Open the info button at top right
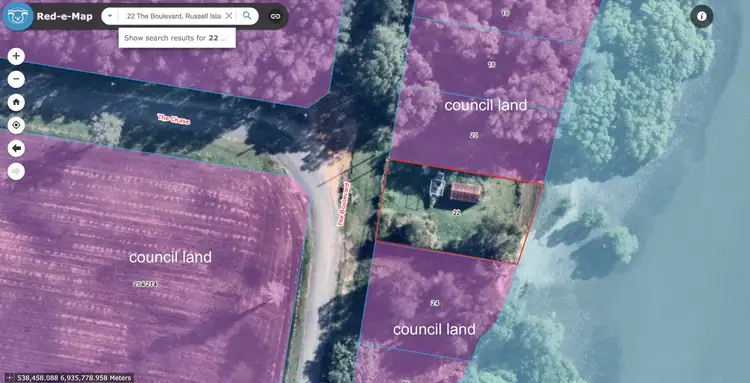The width and height of the screenshot is (750, 383). 702,16
